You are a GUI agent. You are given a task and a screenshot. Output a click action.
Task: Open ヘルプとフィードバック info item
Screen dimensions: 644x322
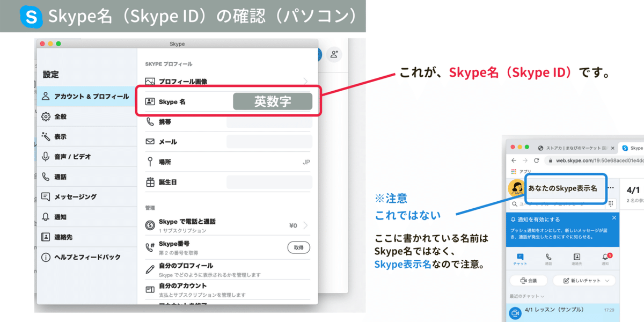86,257
